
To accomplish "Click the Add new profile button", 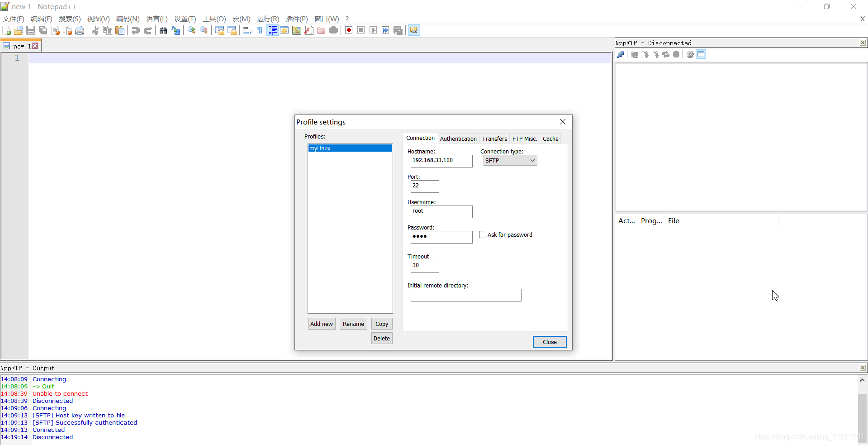I will pos(322,324).
